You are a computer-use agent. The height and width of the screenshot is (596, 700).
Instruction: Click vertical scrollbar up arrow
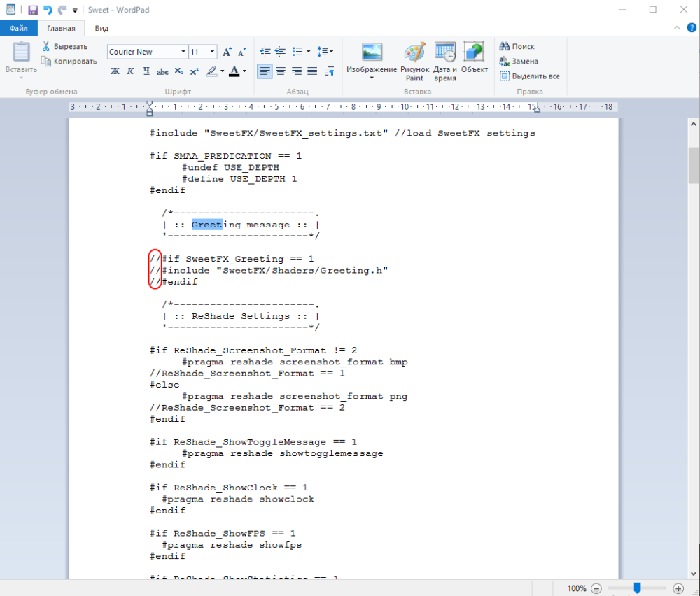693,124
